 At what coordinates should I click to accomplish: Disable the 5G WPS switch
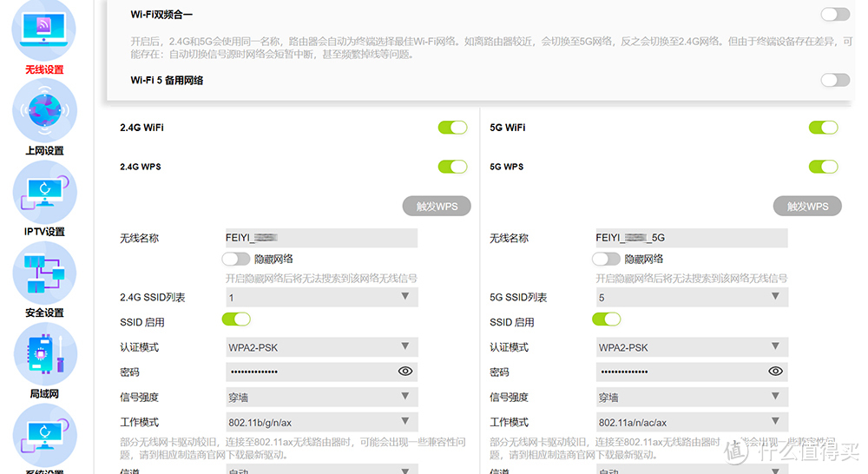click(x=823, y=167)
